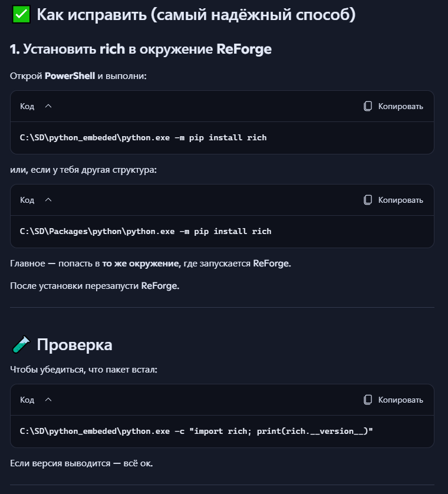Click the heading Установить rich в окружение ReForge

tap(141, 49)
